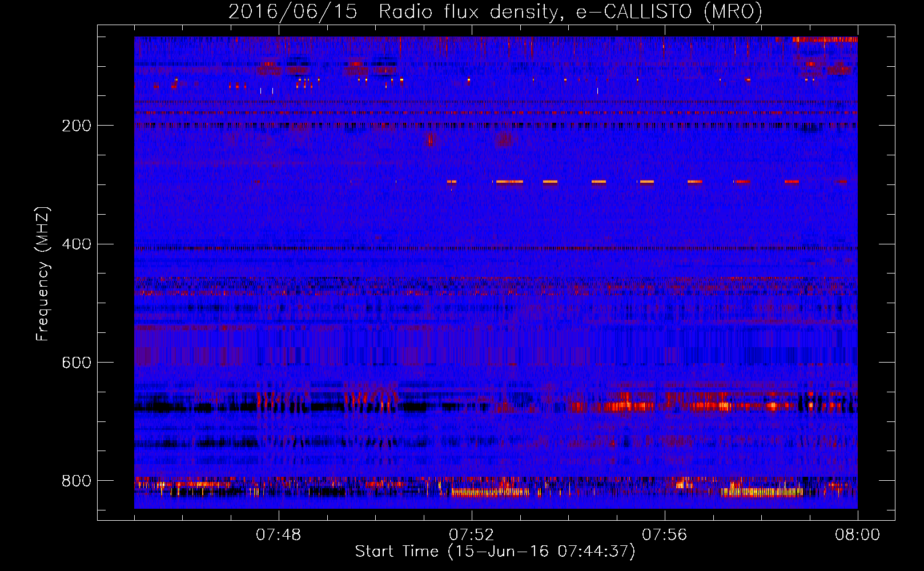The image size is (924, 571).
Task: Click the "Frequency (MHZ)" y-axis label
Action: pyautogui.click(x=43, y=274)
